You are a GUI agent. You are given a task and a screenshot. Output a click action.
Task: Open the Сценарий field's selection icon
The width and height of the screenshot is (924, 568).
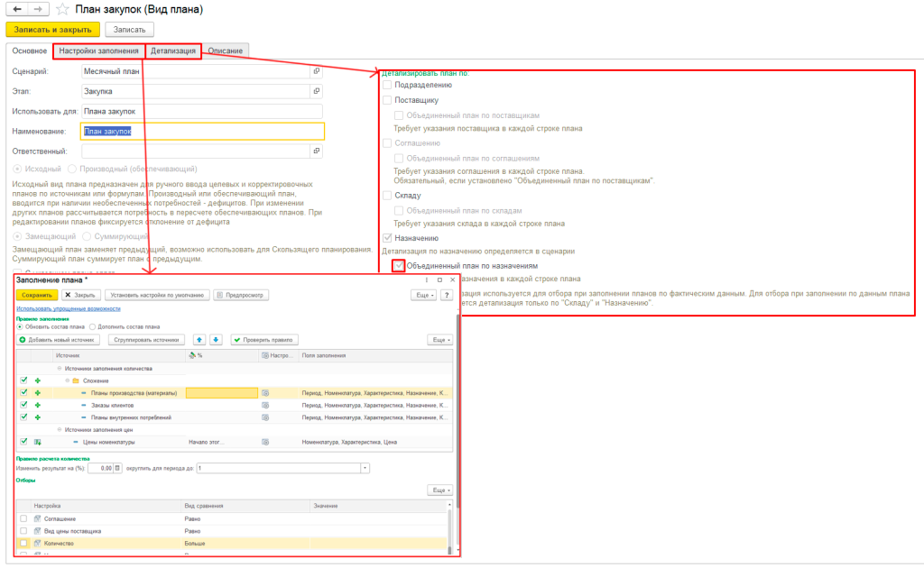pyautogui.click(x=316, y=70)
